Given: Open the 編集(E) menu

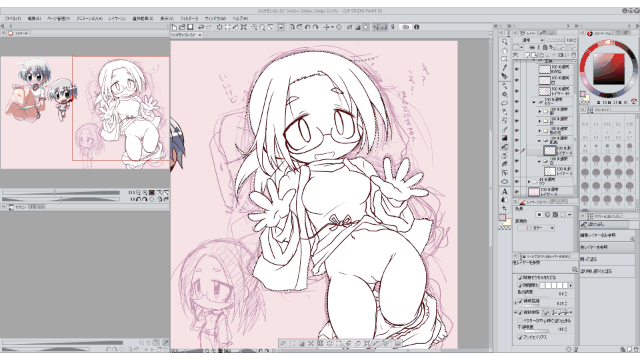Looking at the screenshot, I should point(34,19).
